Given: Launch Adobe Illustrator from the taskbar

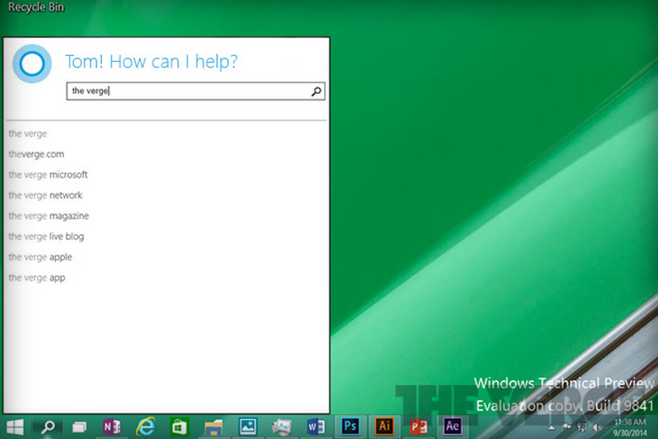Looking at the screenshot, I should coord(384,426).
